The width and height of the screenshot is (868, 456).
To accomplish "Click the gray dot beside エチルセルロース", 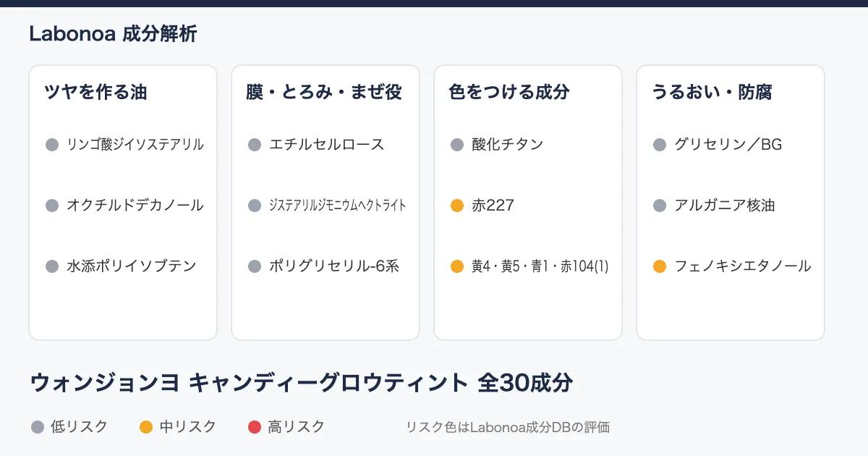I will pos(254,145).
